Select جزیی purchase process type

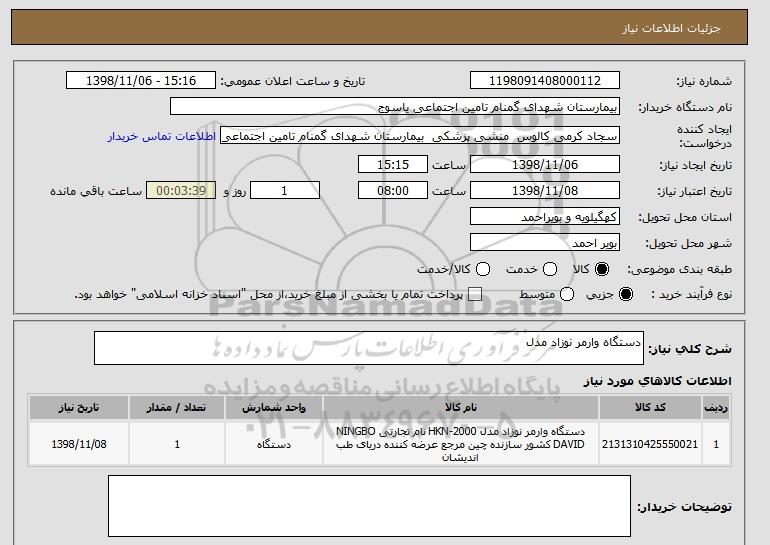coord(627,294)
